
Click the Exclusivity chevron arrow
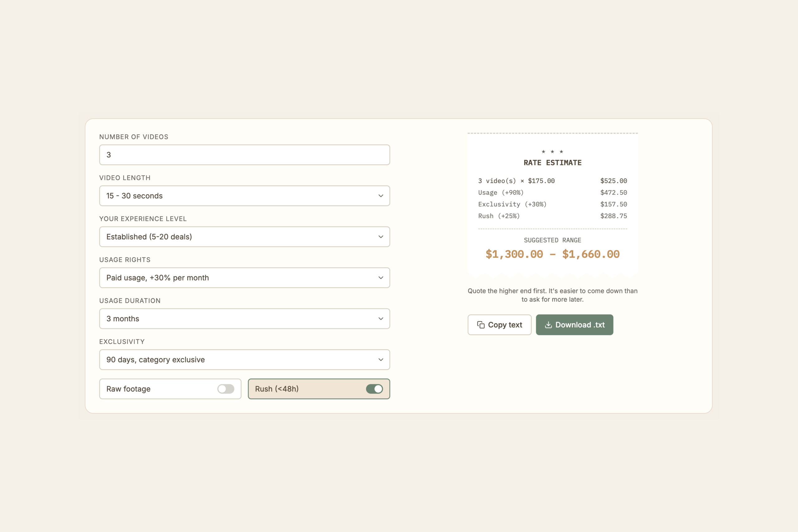[x=381, y=360]
